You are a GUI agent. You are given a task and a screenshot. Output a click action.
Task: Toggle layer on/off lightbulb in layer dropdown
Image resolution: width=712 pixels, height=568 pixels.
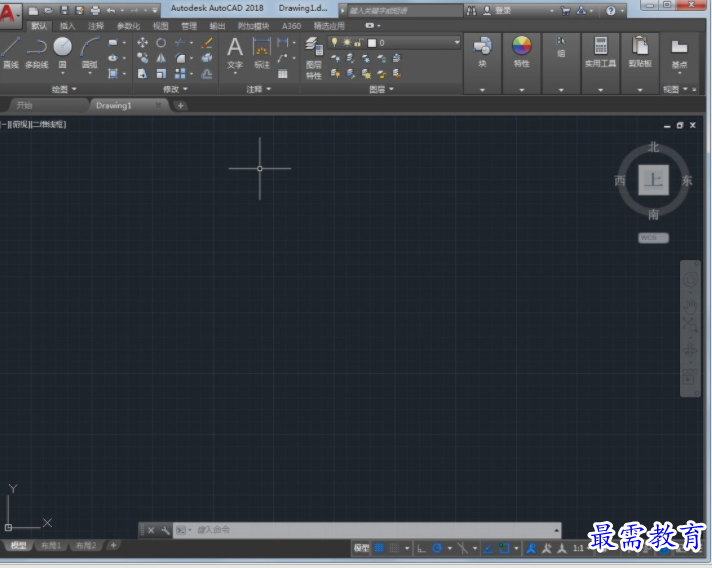(334, 42)
